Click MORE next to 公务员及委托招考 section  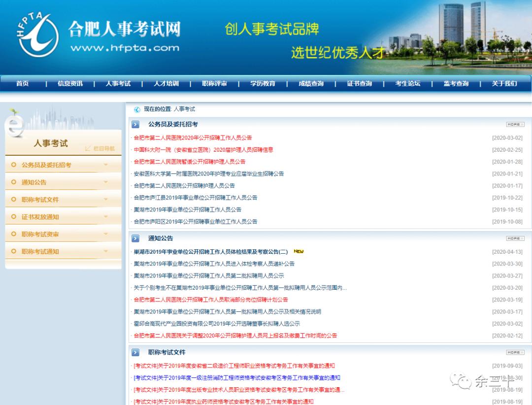[514, 125]
